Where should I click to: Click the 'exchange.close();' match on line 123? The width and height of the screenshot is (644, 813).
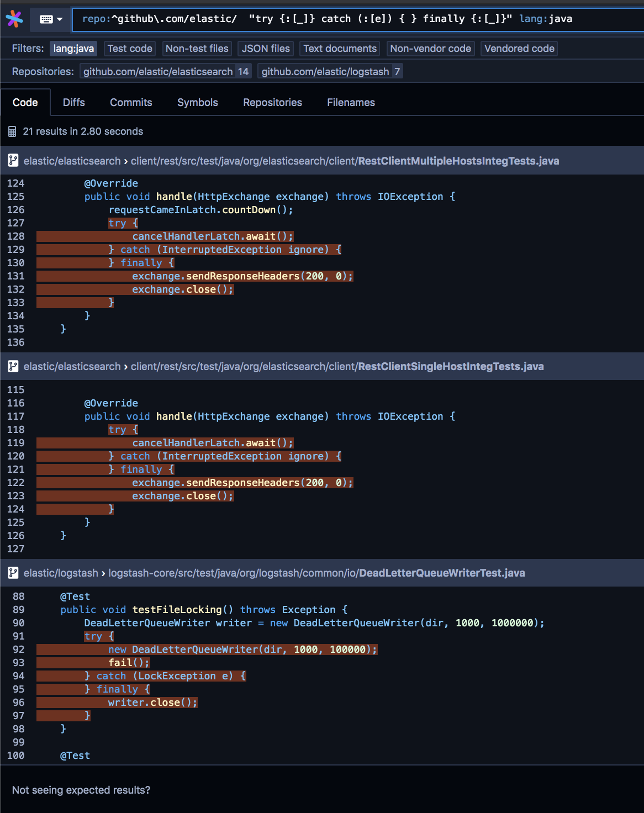(x=183, y=496)
